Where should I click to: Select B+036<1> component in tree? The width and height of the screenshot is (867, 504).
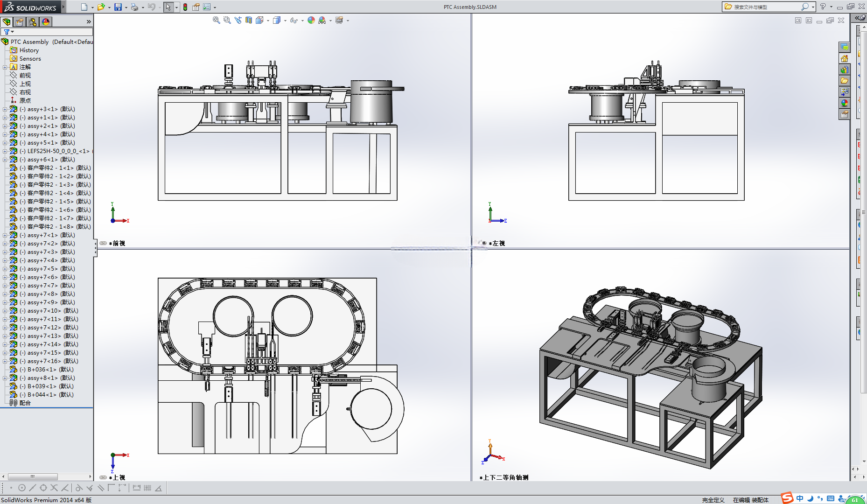pos(42,370)
